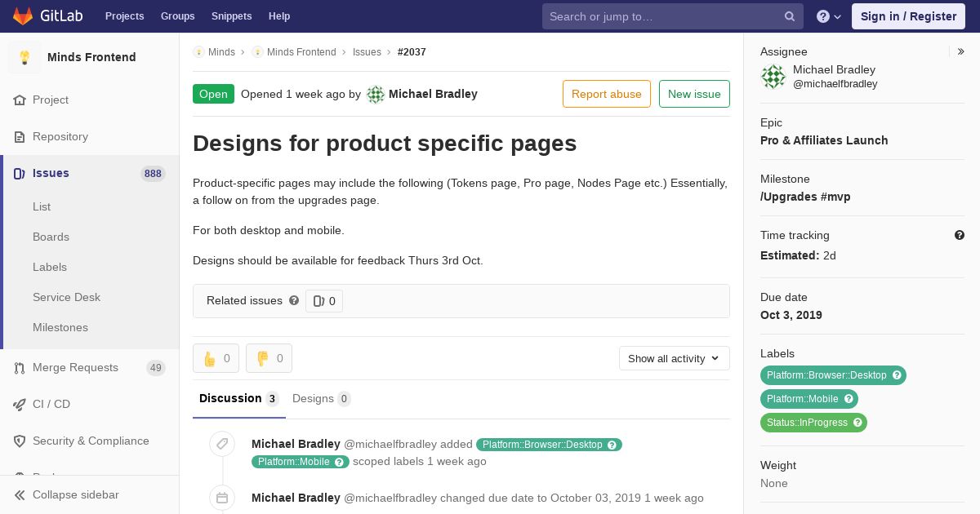The height and width of the screenshot is (514, 980).
Task: Click the thumbs up reaction
Action: click(x=216, y=358)
